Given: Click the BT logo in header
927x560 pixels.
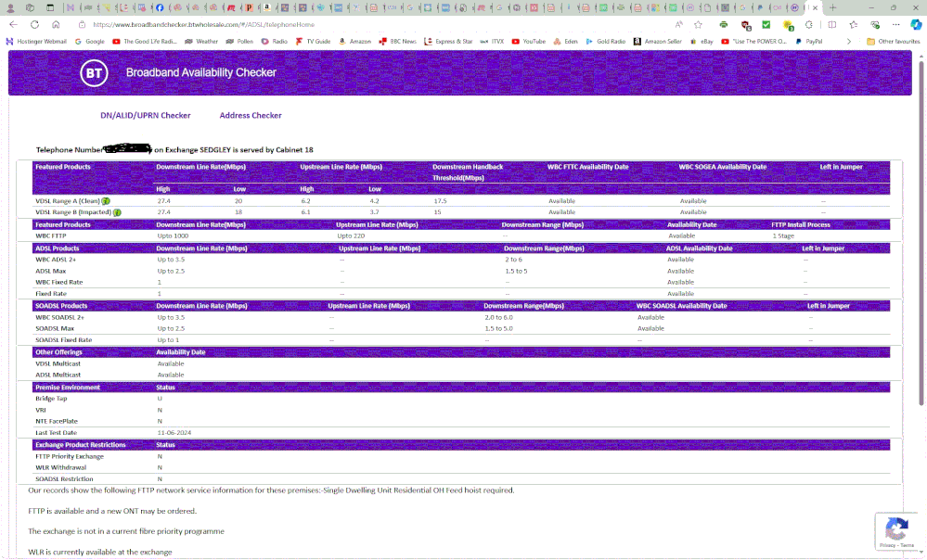Looking at the screenshot, I should pyautogui.click(x=95, y=73).
